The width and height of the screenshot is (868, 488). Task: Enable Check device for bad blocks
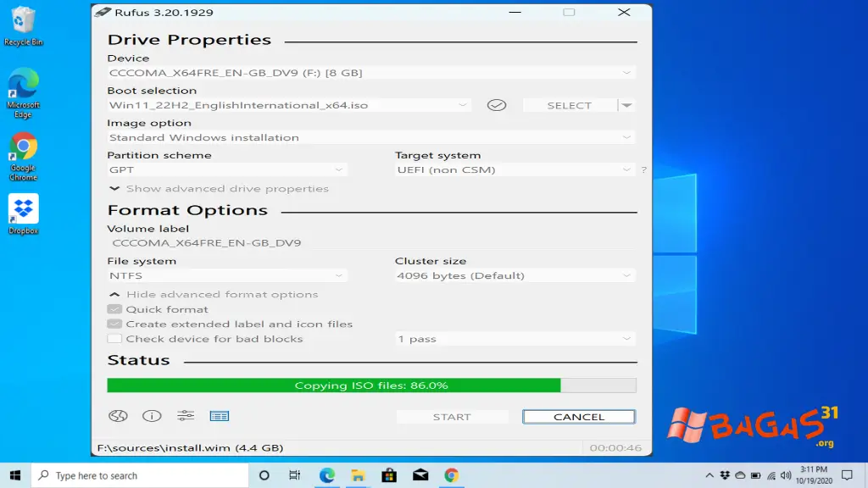point(114,339)
